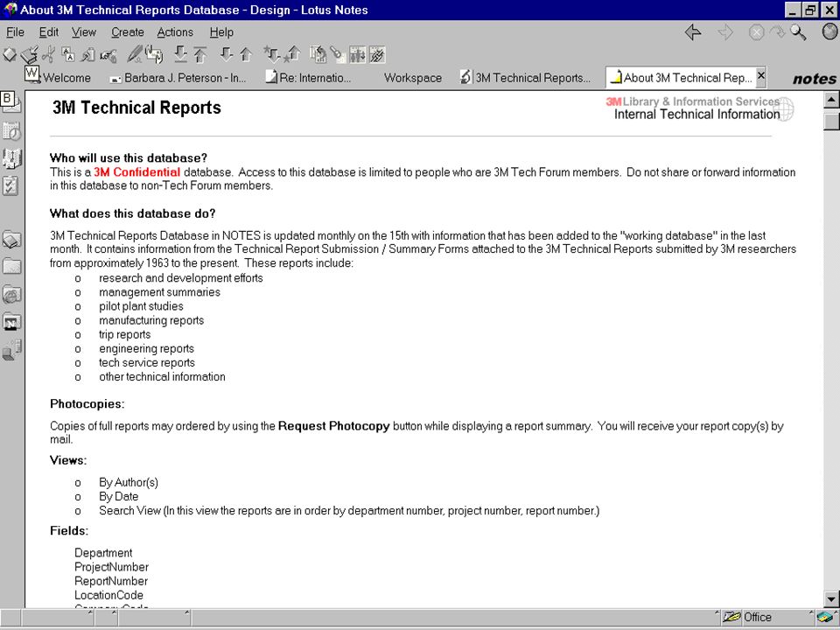The image size is (840, 630).
Task: Close the About 3M Technical Rep tab
Action: point(760,75)
